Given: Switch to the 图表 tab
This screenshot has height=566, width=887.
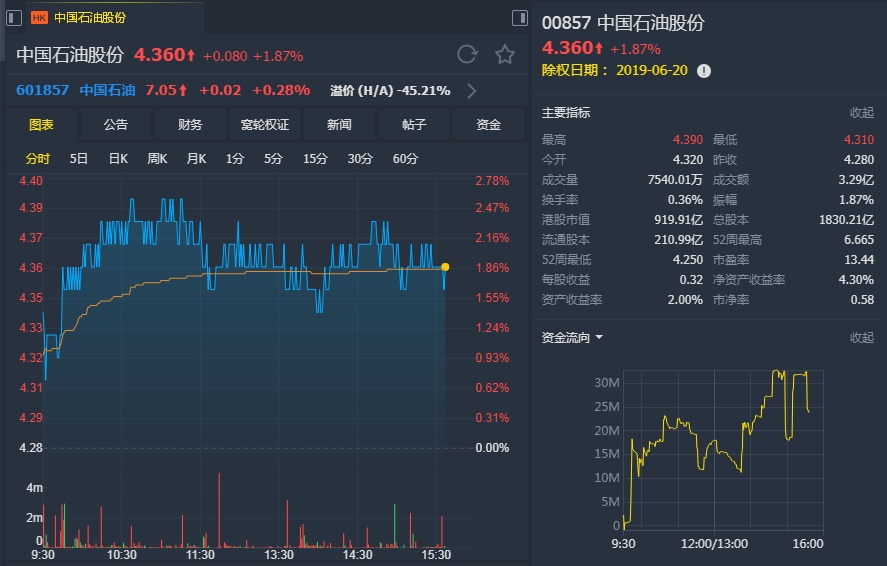Looking at the screenshot, I should point(41,124).
